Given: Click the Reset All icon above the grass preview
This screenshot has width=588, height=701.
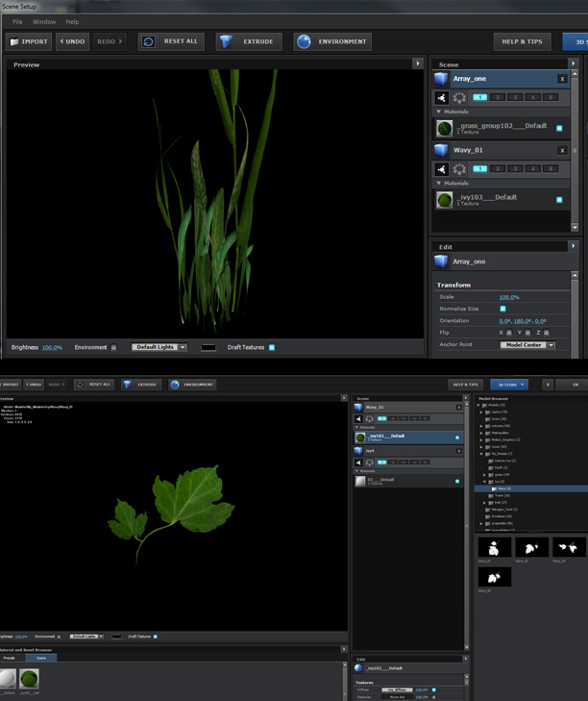Looking at the screenshot, I should click(148, 41).
